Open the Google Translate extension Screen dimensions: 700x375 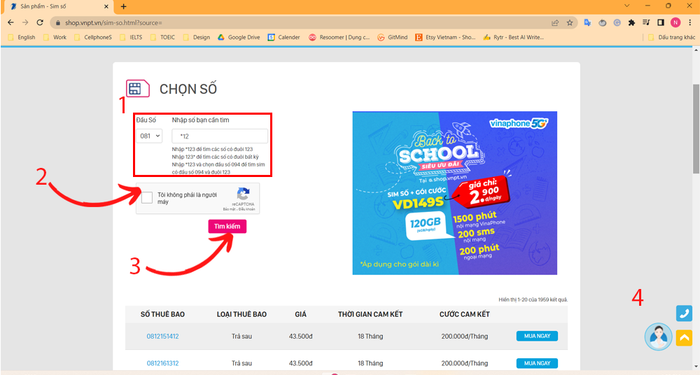(588, 22)
